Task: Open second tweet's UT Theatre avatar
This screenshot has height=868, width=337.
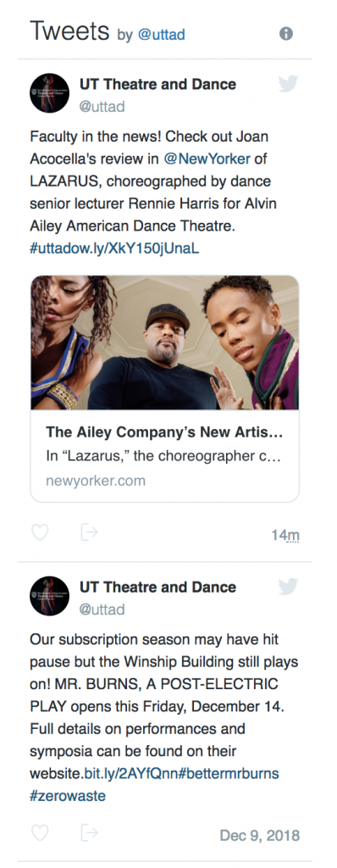Action: point(49,596)
